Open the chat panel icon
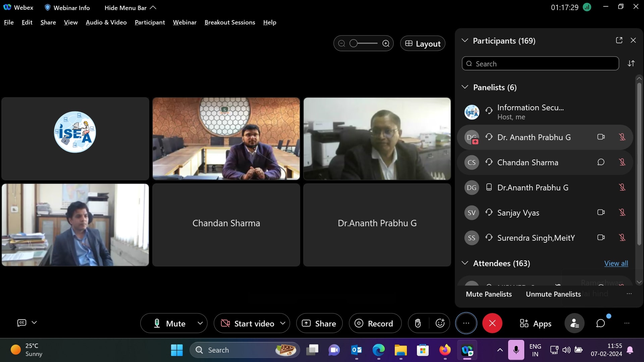Viewport: 644px width, 362px height. pyautogui.click(x=600, y=323)
